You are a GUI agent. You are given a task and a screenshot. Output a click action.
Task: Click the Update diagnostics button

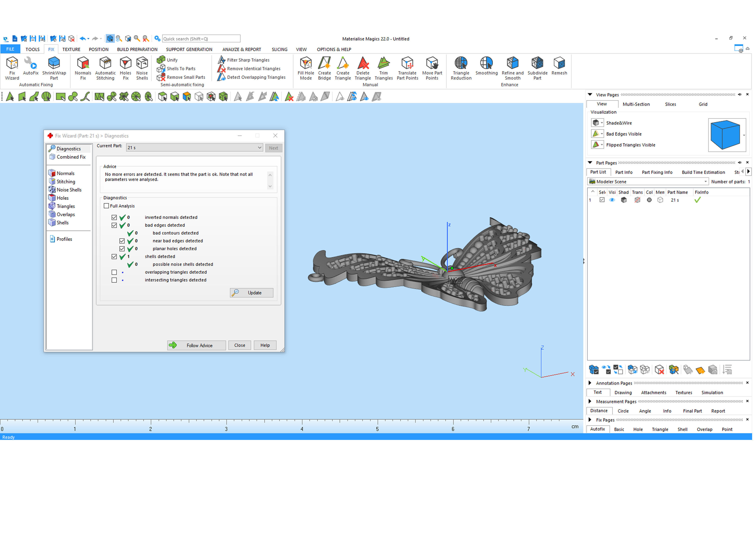click(251, 293)
